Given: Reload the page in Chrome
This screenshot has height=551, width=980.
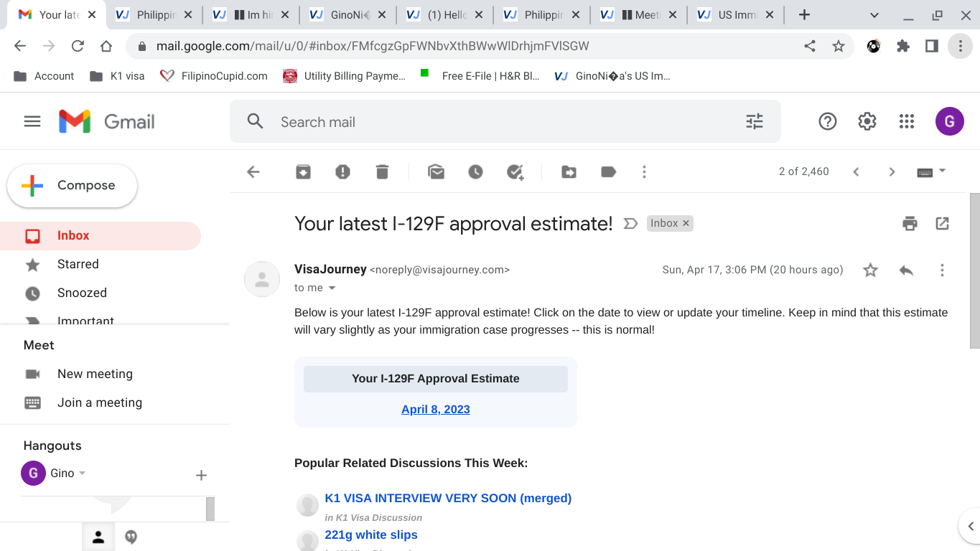Looking at the screenshot, I should tap(78, 46).
